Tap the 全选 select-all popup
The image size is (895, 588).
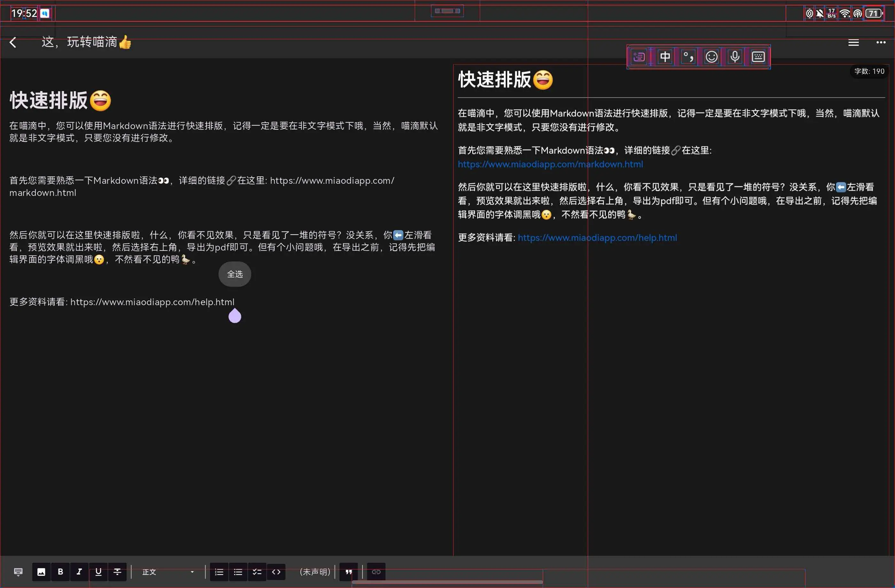[x=235, y=274]
